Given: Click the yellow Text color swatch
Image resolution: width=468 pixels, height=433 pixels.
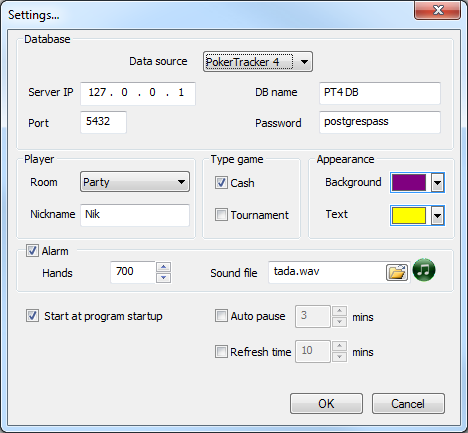Looking at the screenshot, I should point(409,216).
